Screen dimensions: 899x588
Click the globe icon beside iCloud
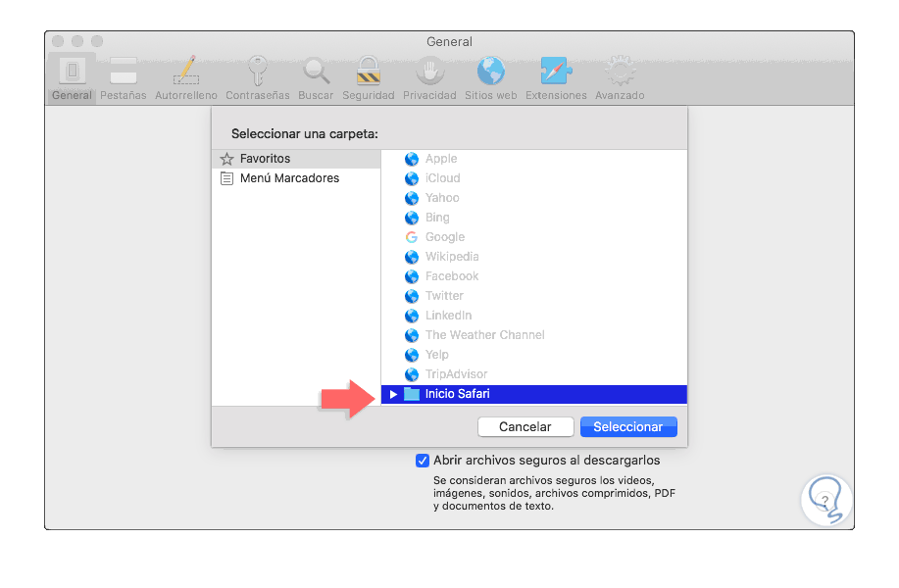pyautogui.click(x=412, y=178)
